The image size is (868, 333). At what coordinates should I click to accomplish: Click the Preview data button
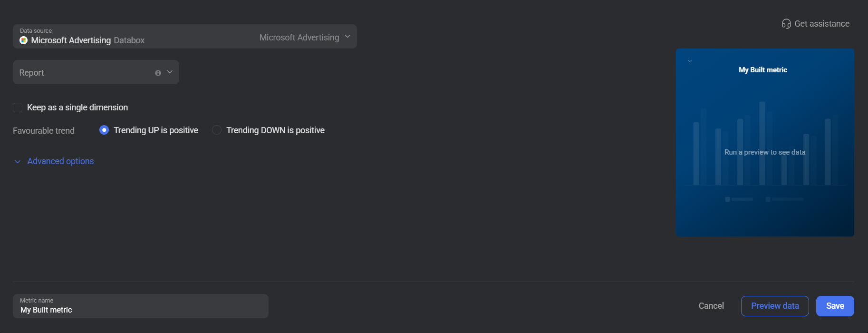[x=775, y=306]
